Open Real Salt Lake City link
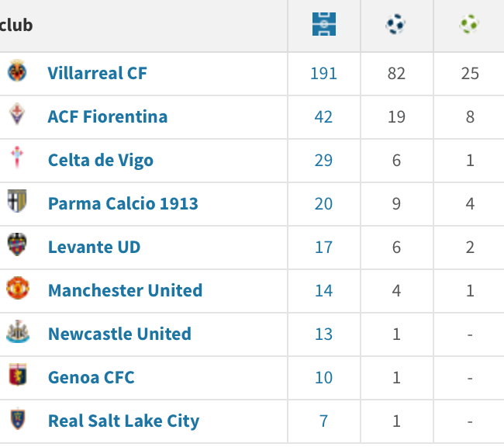The width and height of the screenshot is (504, 447). coord(123,421)
